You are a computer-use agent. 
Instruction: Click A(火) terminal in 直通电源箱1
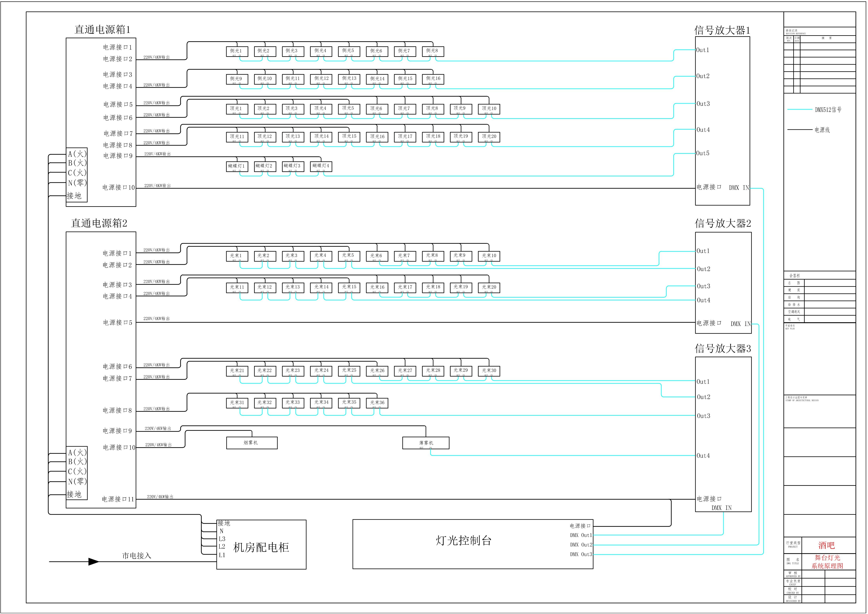(77, 154)
